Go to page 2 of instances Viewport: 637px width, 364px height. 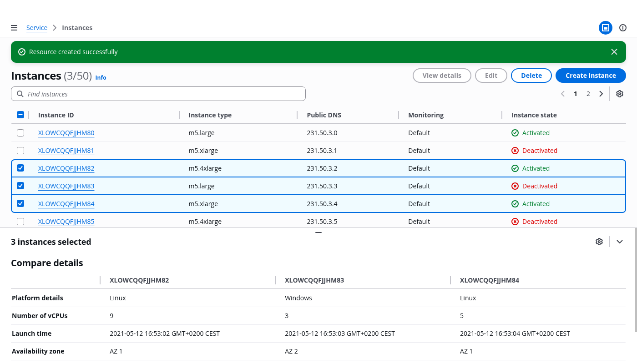588,94
